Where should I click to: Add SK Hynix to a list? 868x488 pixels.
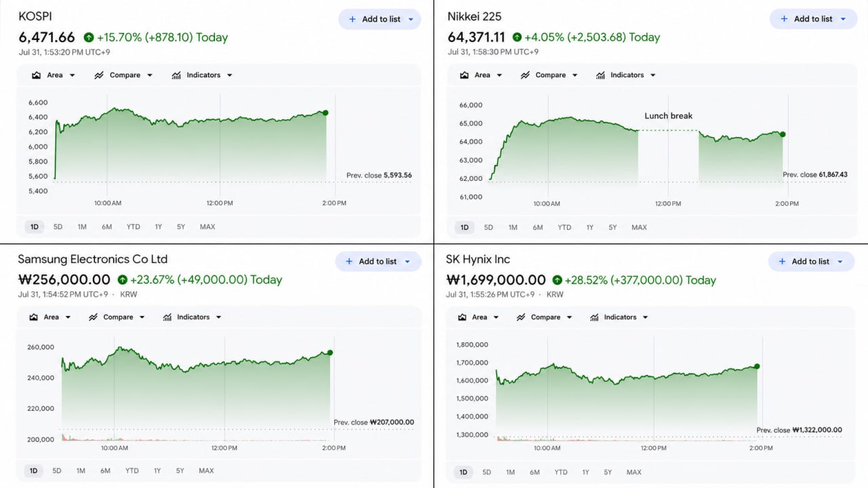pos(811,262)
